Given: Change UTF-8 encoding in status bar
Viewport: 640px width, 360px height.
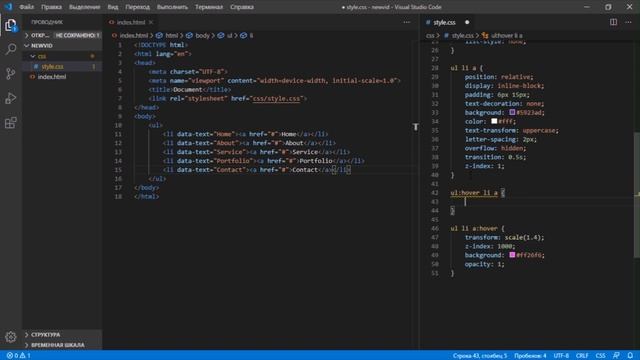Looking at the screenshot, I should (x=561, y=356).
